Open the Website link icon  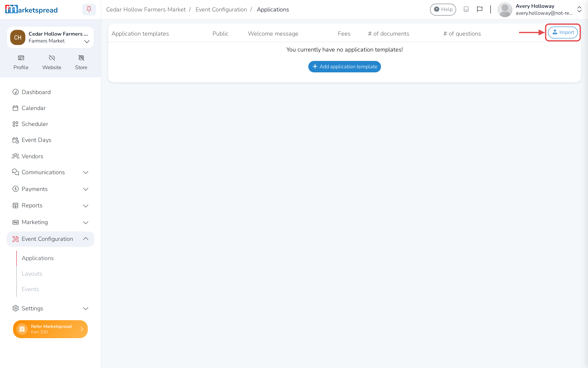[52, 62]
